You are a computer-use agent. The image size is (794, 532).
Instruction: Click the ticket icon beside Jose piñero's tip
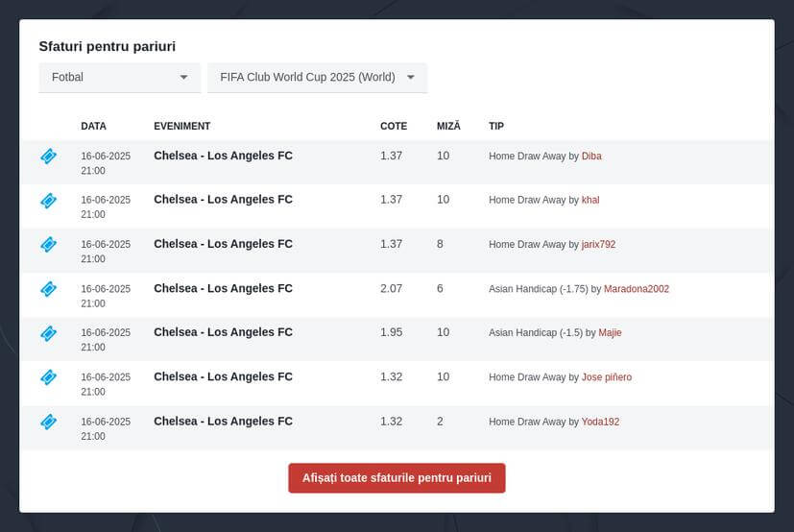[49, 377]
